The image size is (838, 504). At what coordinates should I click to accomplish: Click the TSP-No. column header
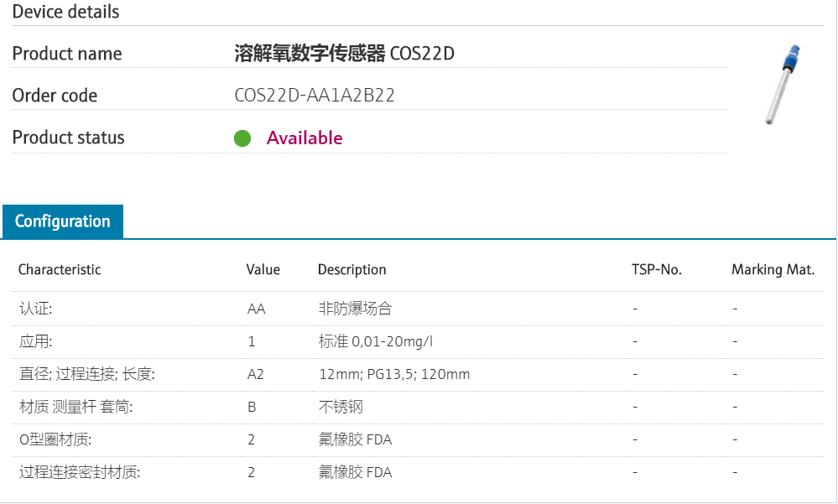pos(657,270)
